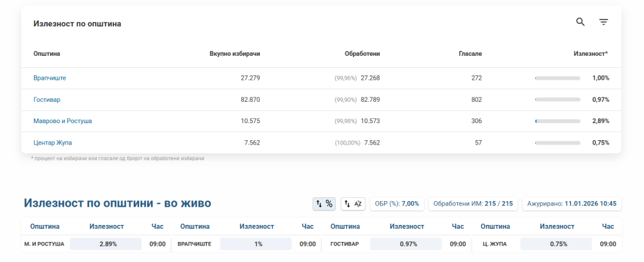Open the search icon in turnout table
The width and height of the screenshot is (644, 262).
[580, 23]
